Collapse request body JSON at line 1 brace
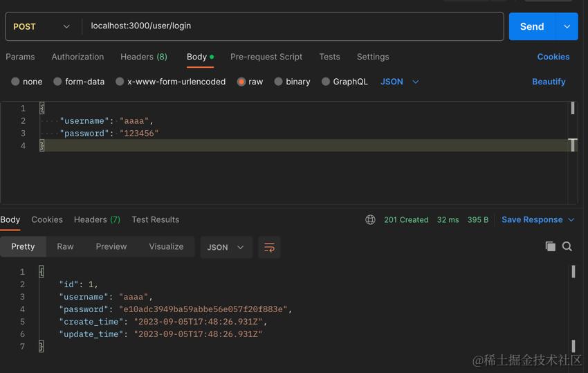 [42, 109]
